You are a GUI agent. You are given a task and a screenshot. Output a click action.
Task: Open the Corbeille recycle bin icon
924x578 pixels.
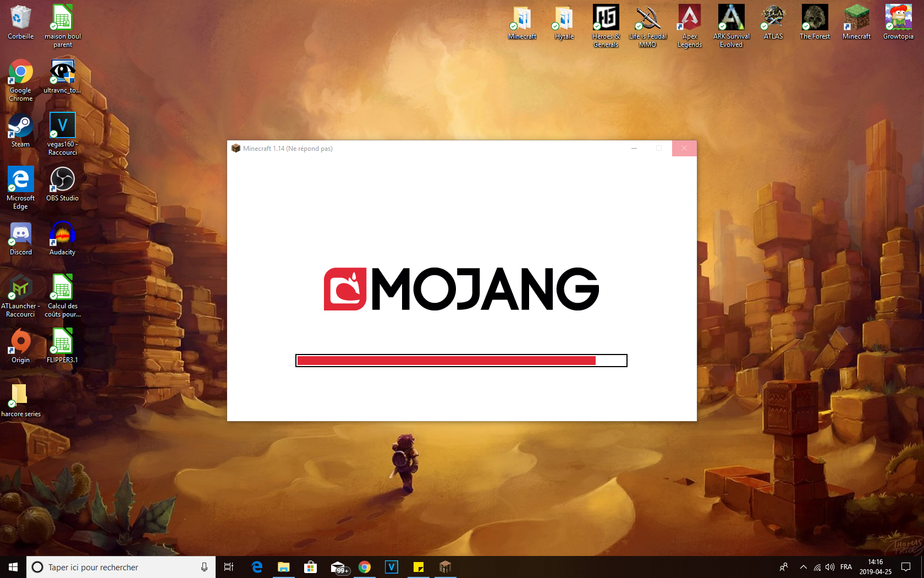pyautogui.click(x=20, y=23)
